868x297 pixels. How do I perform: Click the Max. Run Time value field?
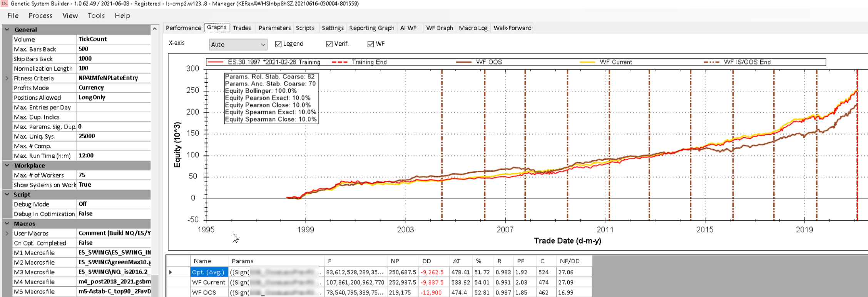tap(114, 156)
